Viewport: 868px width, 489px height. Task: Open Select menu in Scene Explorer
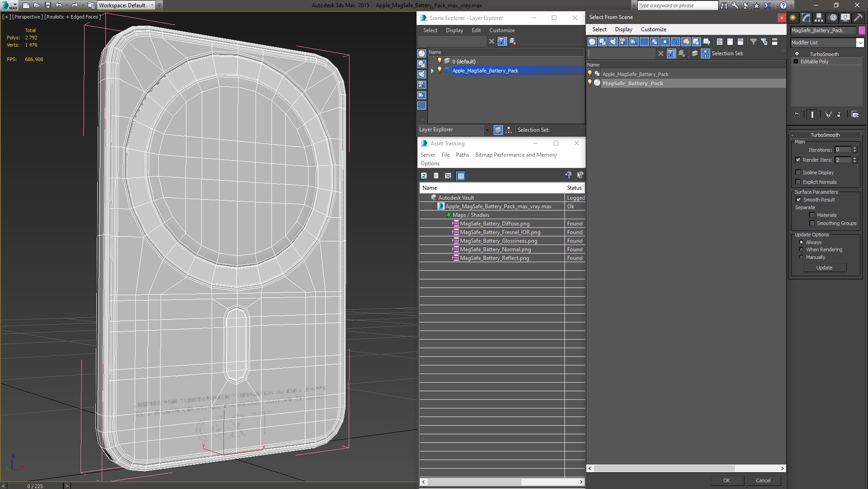tap(430, 30)
